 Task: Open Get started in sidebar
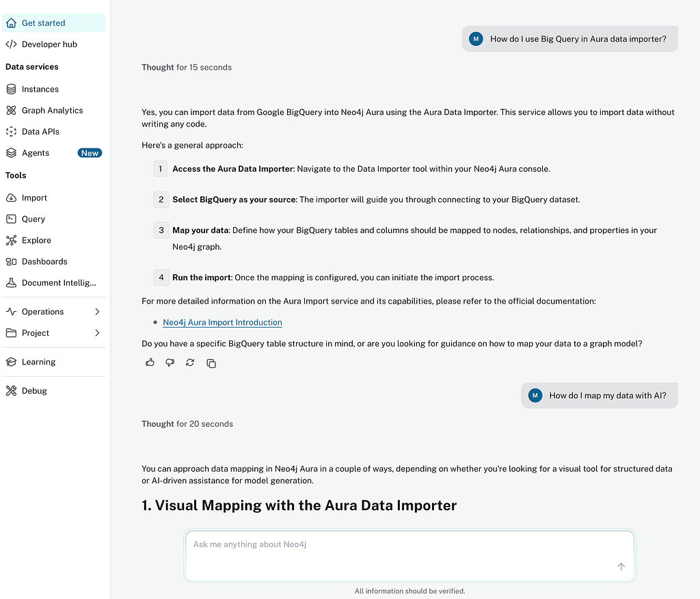[53, 23]
